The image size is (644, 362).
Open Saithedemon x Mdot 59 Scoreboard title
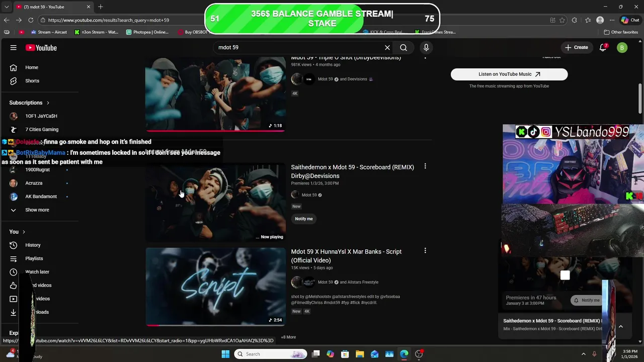click(352, 171)
